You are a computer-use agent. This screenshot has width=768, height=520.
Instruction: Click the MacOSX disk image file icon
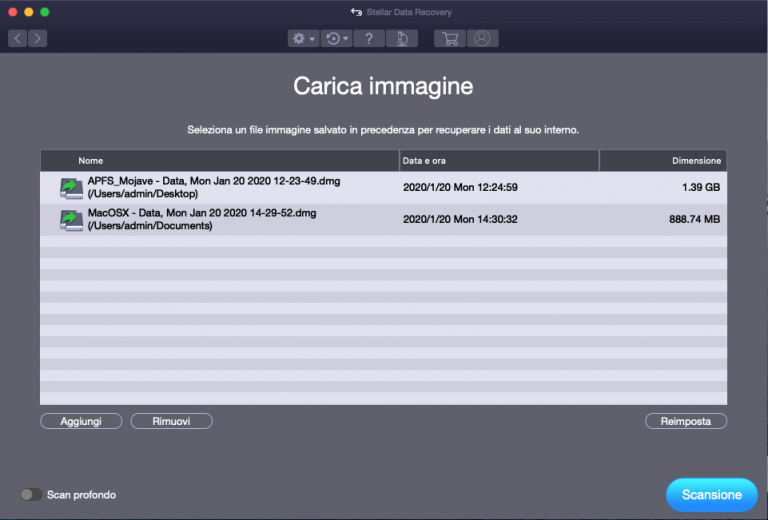click(72, 220)
